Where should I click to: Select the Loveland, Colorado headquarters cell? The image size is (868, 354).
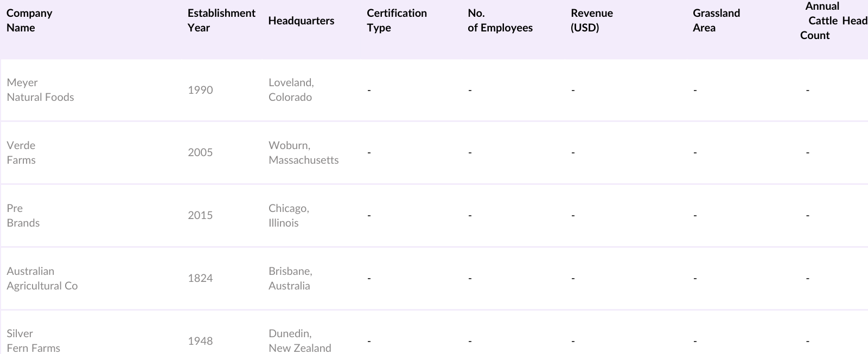(291, 90)
